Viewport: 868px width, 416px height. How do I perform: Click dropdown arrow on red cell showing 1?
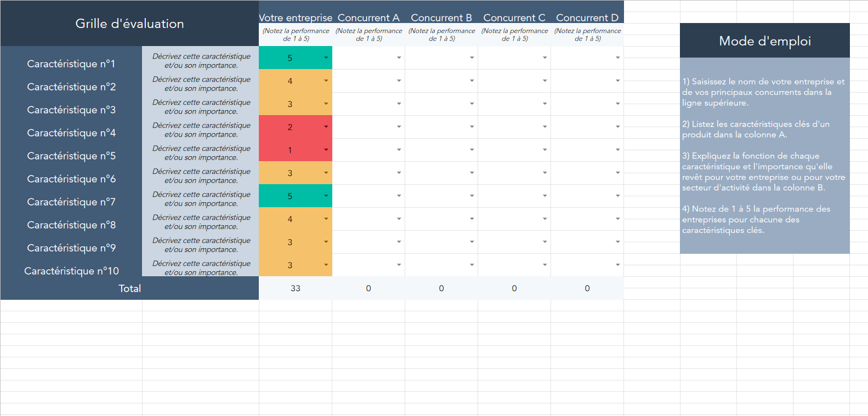tap(326, 150)
